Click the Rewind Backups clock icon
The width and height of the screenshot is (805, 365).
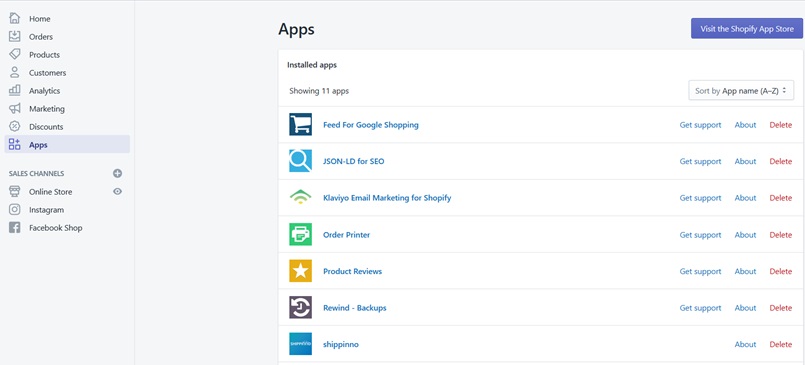pyautogui.click(x=300, y=308)
